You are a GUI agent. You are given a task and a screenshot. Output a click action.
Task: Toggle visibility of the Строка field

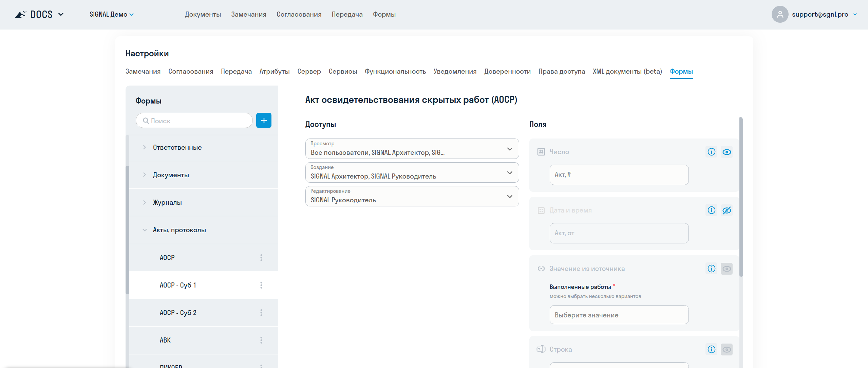tap(727, 350)
